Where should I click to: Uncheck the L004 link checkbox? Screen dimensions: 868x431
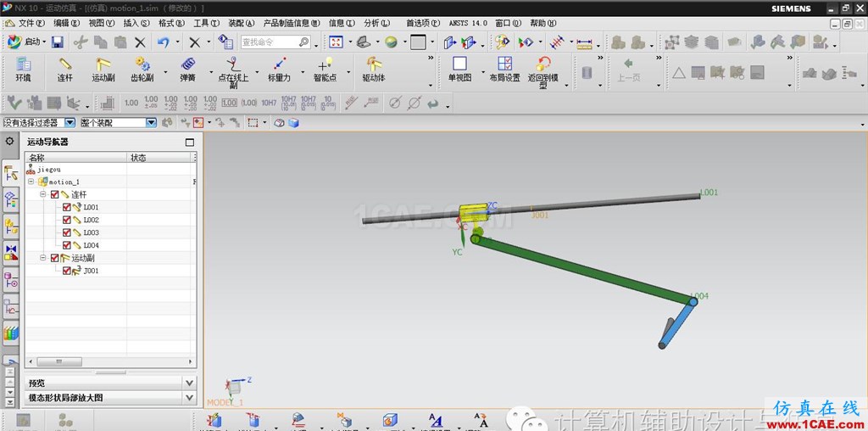click(x=67, y=245)
